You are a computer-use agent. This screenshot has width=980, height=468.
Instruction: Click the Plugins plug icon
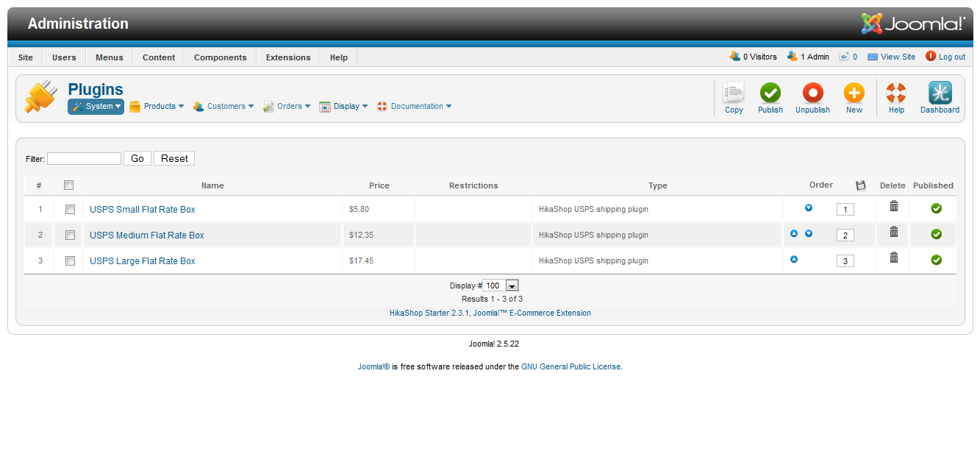[41, 97]
